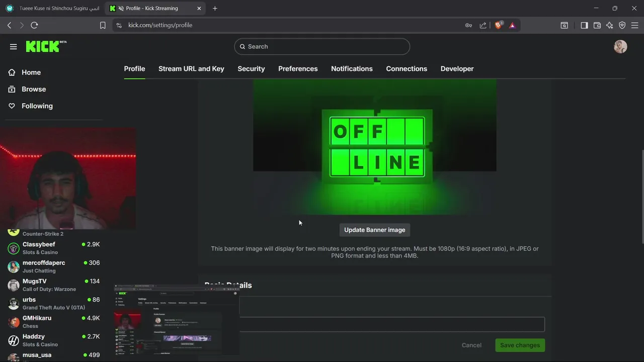
Task: Open urbs channel name
Action: (x=29, y=300)
